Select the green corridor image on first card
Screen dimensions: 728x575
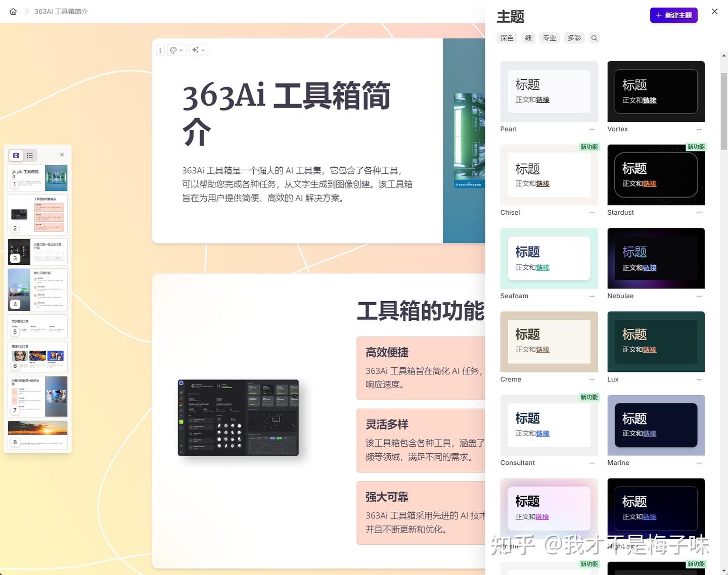click(469, 140)
